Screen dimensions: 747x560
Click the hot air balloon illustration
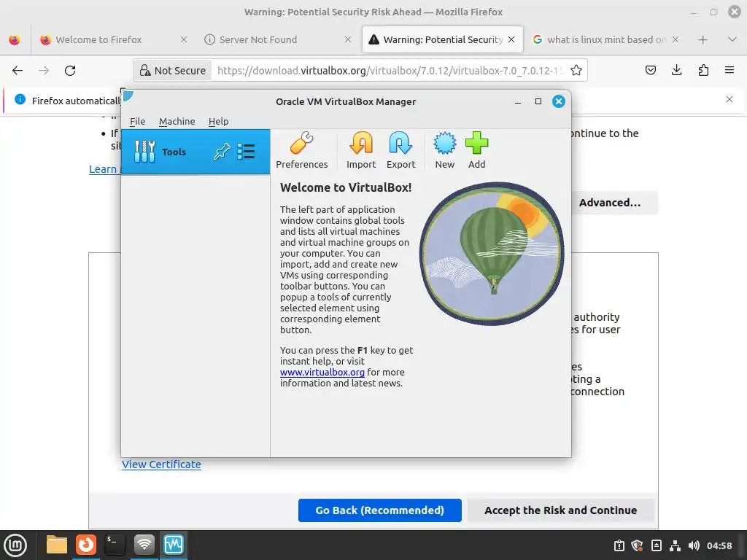491,254
